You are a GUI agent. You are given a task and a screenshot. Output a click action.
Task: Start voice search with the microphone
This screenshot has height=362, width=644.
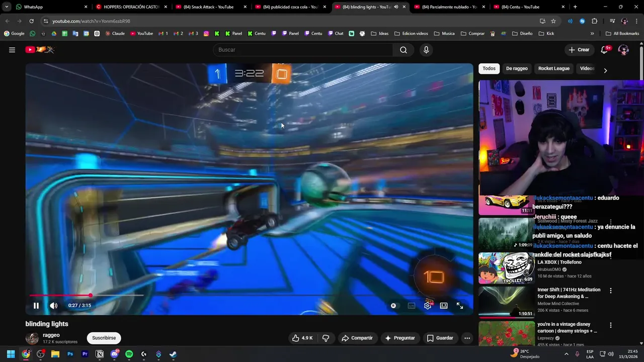426,50
